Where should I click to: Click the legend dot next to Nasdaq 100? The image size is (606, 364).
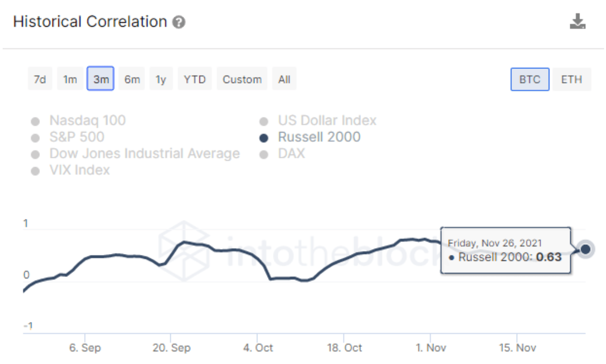coord(35,121)
